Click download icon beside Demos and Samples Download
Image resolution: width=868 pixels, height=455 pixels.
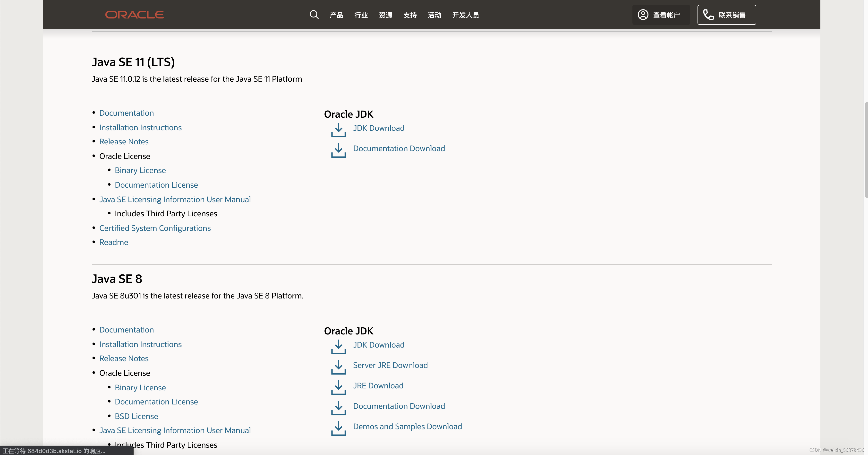tap(338, 428)
